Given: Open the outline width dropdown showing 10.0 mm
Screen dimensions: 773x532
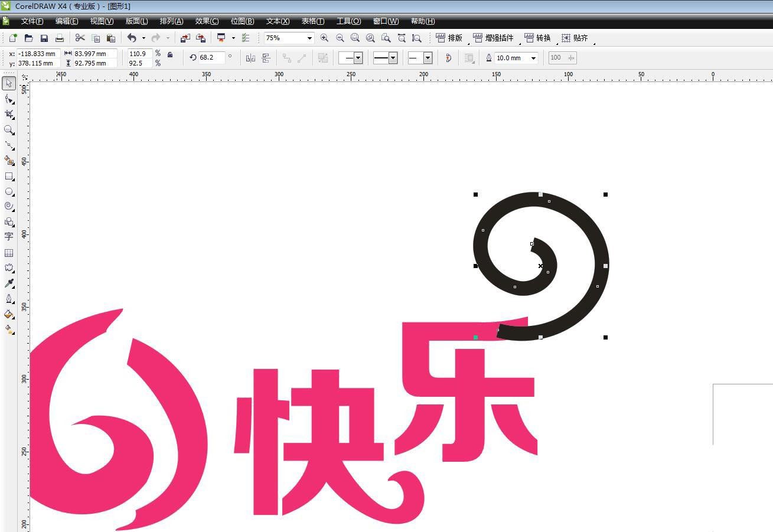Looking at the screenshot, I should coord(533,57).
